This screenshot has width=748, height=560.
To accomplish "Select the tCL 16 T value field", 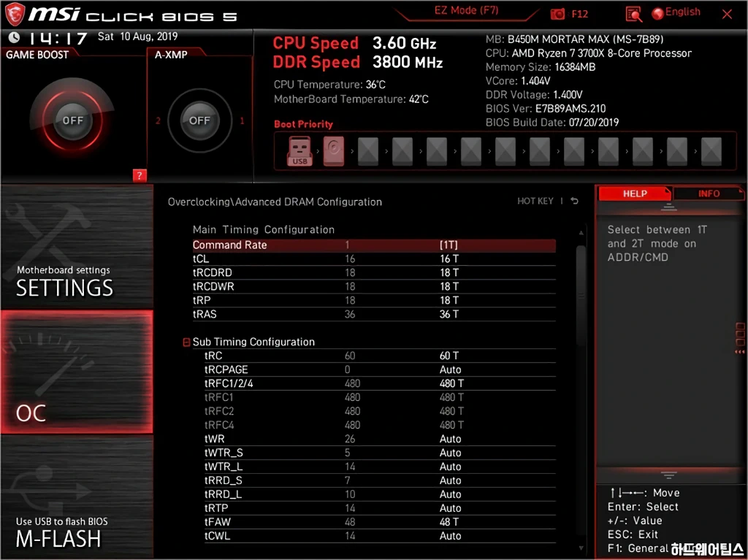I will click(449, 259).
